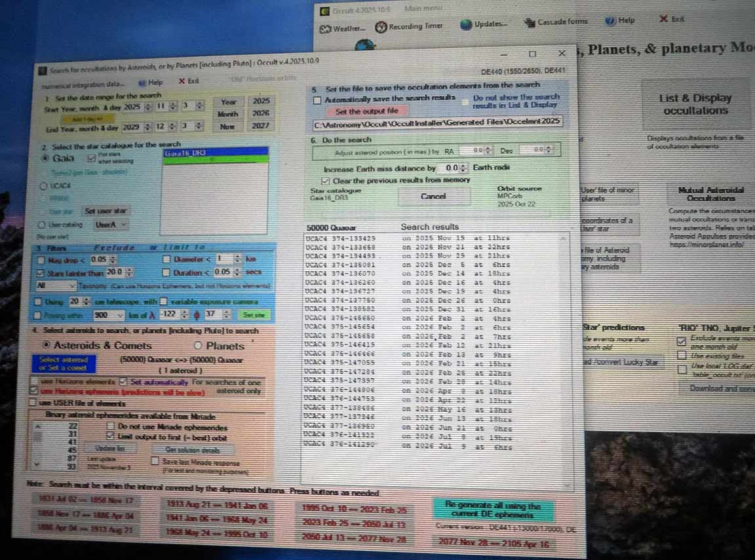Select the Planets radio button
Viewport: 755px width, 560px height.
click(198, 346)
